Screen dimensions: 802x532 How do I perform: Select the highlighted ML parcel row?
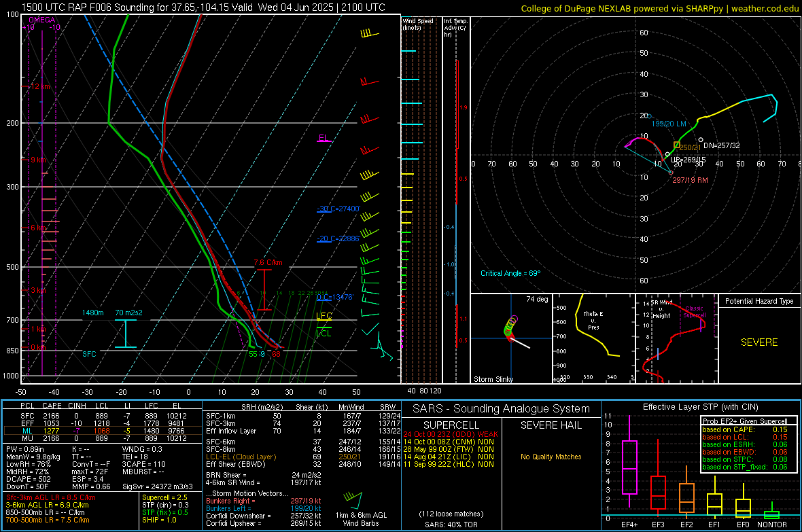click(x=103, y=431)
